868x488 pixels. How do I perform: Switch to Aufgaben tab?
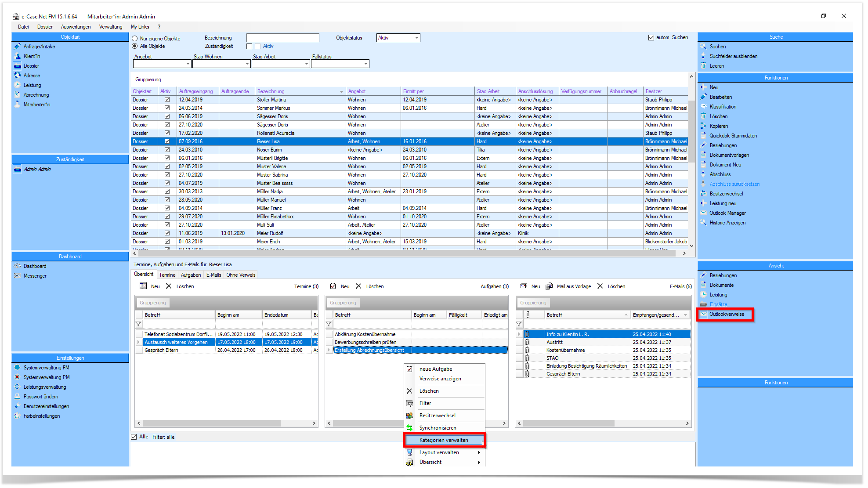coord(191,275)
